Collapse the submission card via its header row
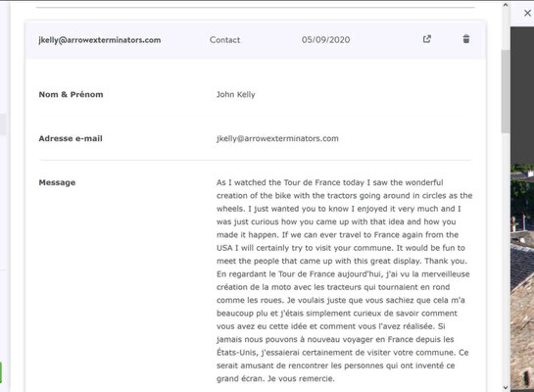This screenshot has width=534, height=392. coord(256,40)
